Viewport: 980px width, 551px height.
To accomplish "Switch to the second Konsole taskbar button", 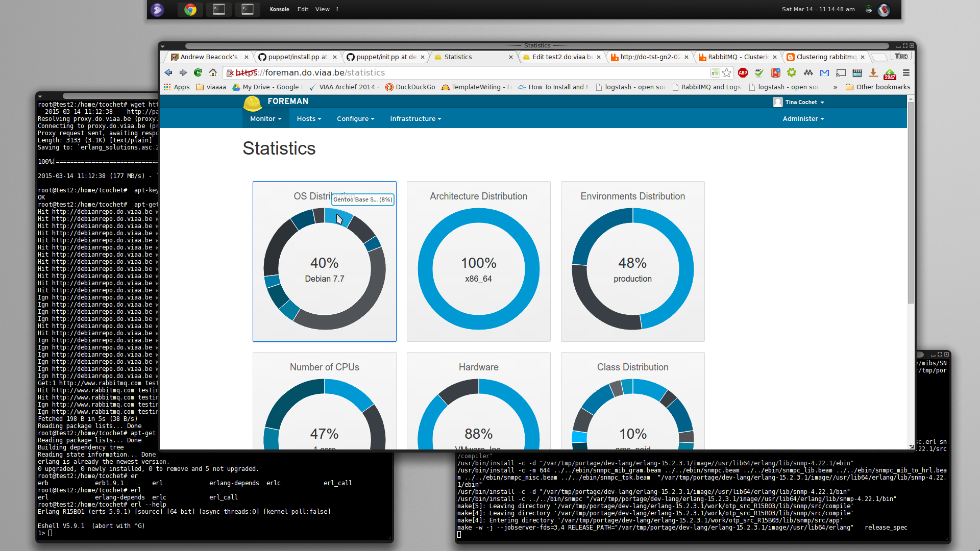I will (x=248, y=10).
